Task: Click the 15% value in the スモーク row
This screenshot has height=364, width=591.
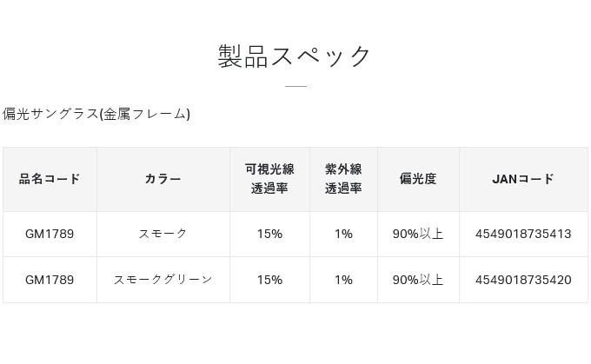Action: tap(269, 234)
